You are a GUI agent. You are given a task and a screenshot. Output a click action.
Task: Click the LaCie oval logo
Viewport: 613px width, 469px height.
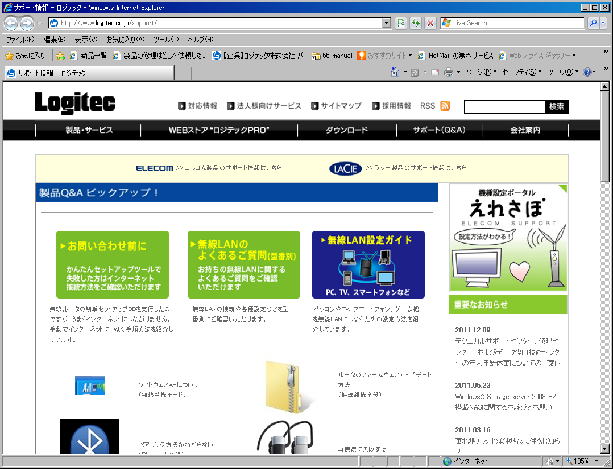click(x=346, y=168)
